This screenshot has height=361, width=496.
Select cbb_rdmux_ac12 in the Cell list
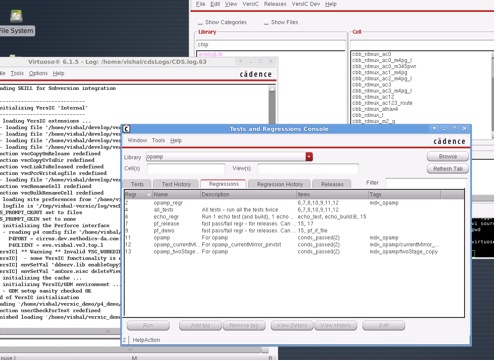pos(373,97)
